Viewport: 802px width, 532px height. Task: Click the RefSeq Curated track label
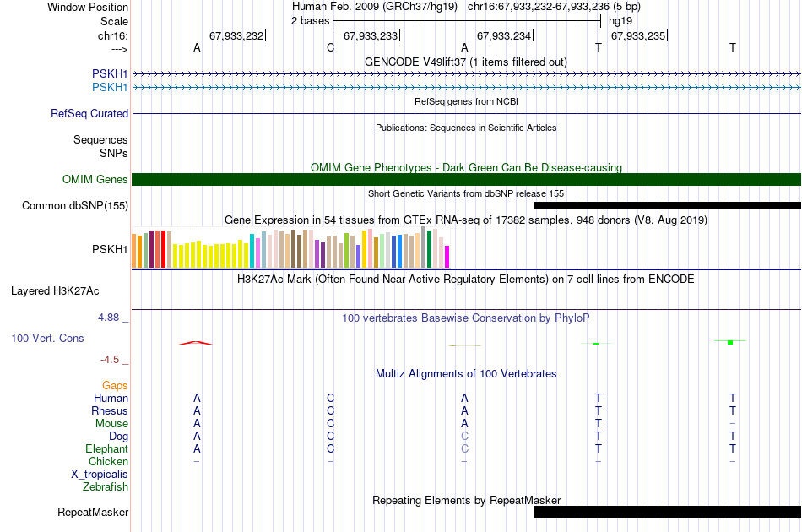(89, 113)
